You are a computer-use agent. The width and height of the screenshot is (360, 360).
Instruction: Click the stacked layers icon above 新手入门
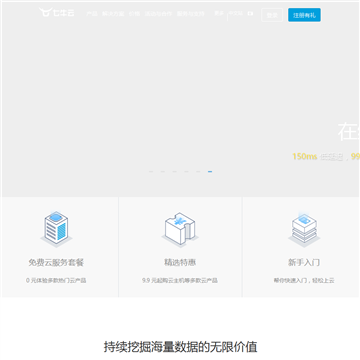click(304, 228)
